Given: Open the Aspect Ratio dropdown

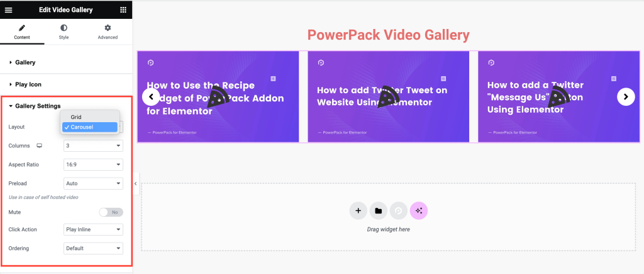Looking at the screenshot, I should (x=93, y=164).
